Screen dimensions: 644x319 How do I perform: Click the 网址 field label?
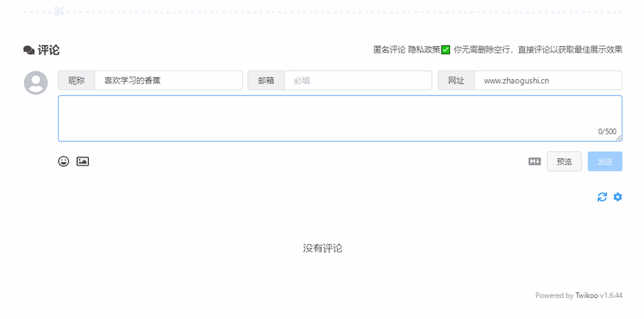coord(456,80)
